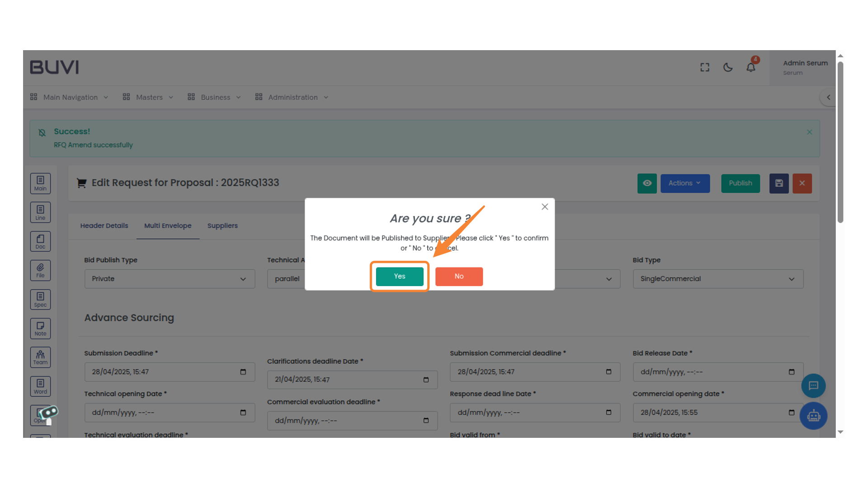Toggle dark mode with the moon icon
The height and width of the screenshot is (488, 868).
pyautogui.click(x=728, y=67)
